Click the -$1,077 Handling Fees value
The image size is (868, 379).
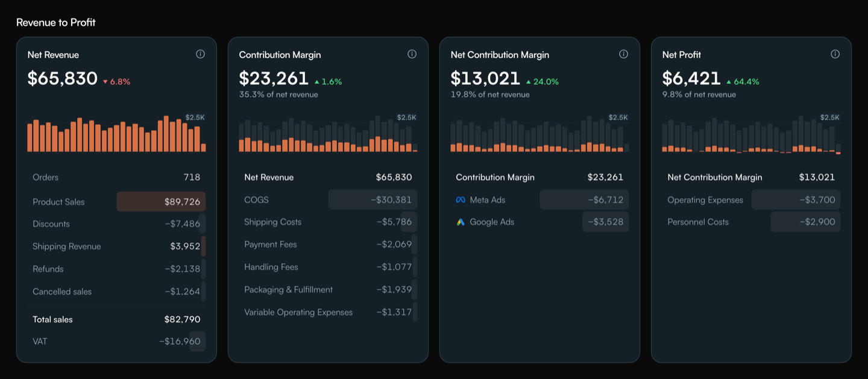394,267
